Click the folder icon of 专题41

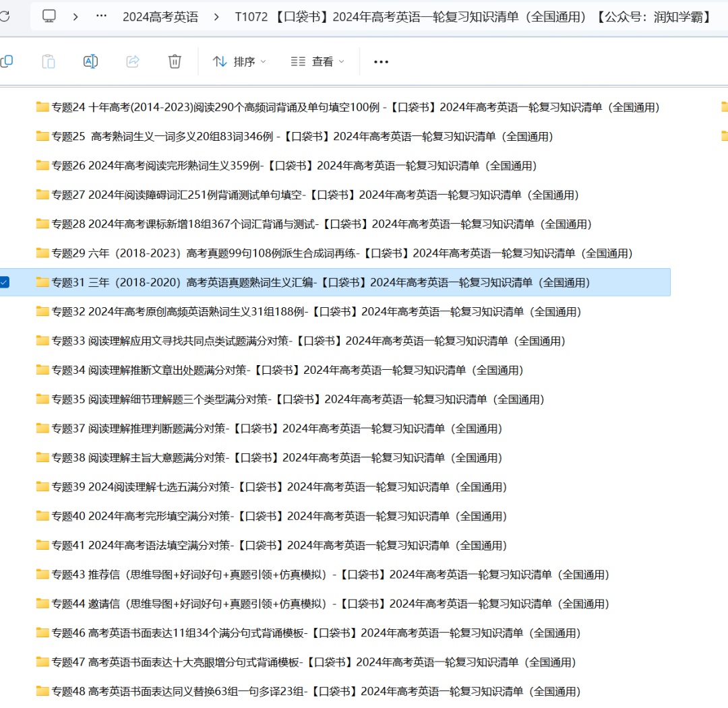(x=42, y=546)
